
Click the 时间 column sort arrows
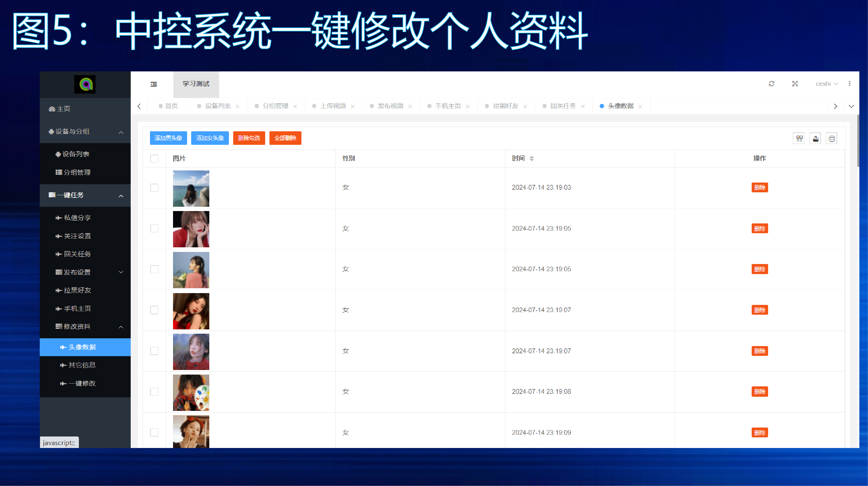pos(531,158)
